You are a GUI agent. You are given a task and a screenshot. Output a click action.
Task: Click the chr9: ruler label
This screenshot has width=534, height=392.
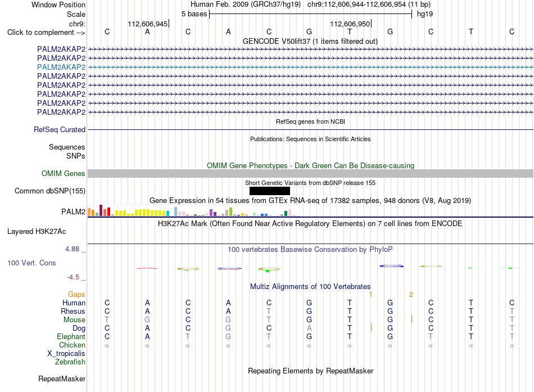click(x=78, y=24)
